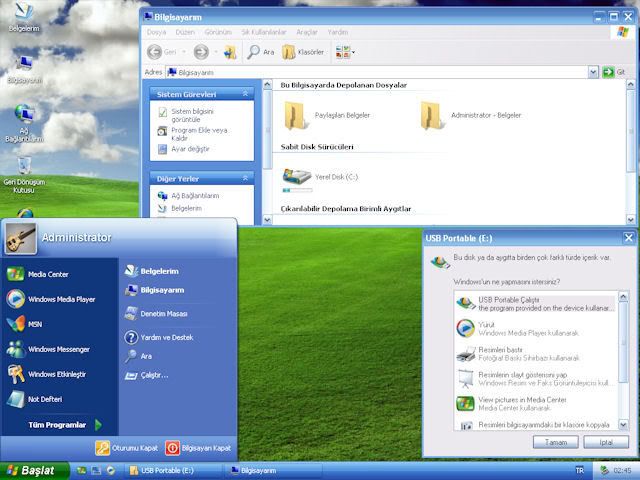The height and width of the screenshot is (480, 640).
Task: Click the Up folder toolbar icon
Action: [x=230, y=52]
